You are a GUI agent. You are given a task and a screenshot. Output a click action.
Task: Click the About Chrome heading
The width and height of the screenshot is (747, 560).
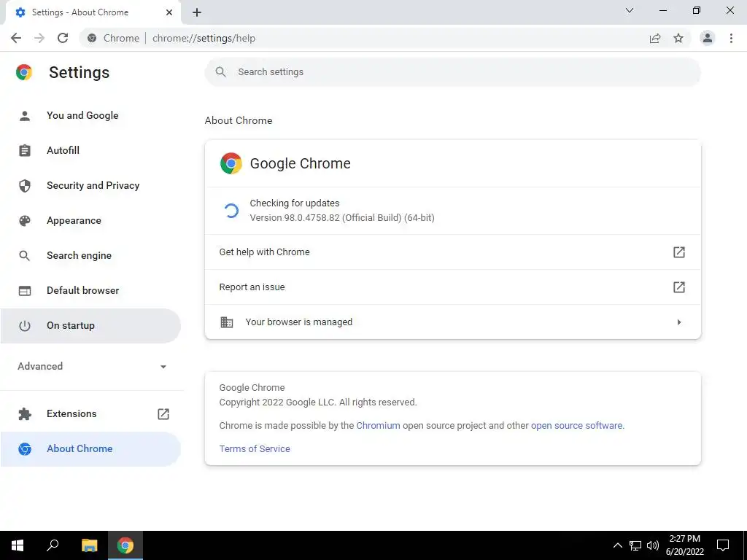pos(239,120)
